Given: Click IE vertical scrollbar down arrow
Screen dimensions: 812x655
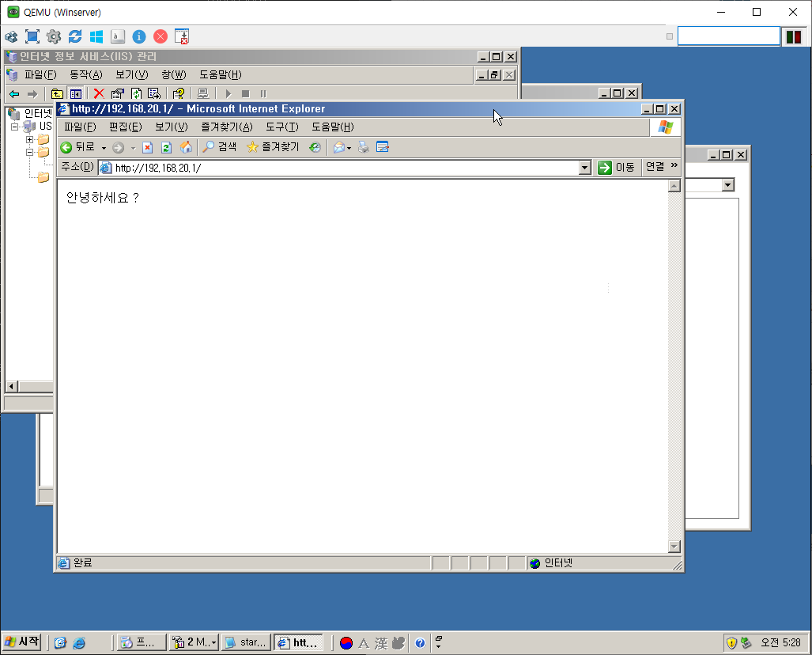Looking at the screenshot, I should [674, 546].
